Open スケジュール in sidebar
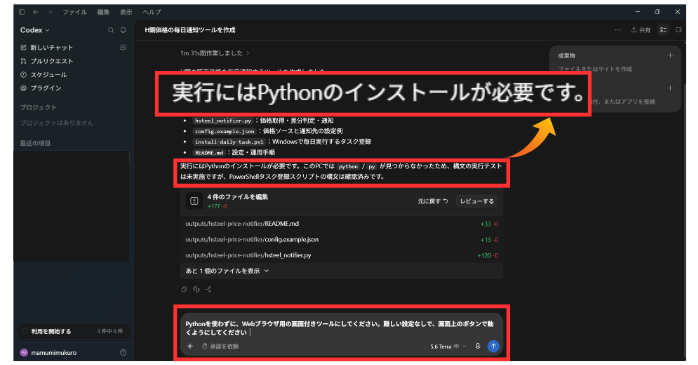The height and width of the screenshot is (365, 698). coord(44,74)
